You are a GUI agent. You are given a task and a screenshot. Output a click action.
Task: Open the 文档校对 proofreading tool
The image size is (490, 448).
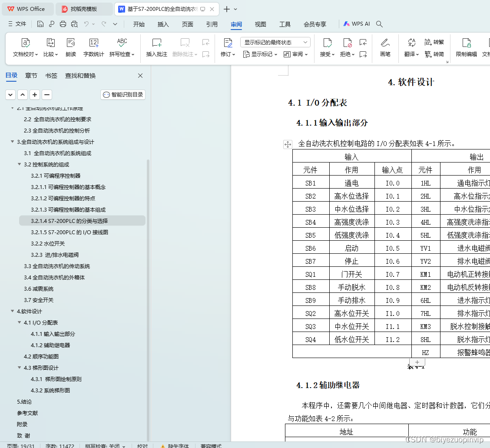point(25,47)
